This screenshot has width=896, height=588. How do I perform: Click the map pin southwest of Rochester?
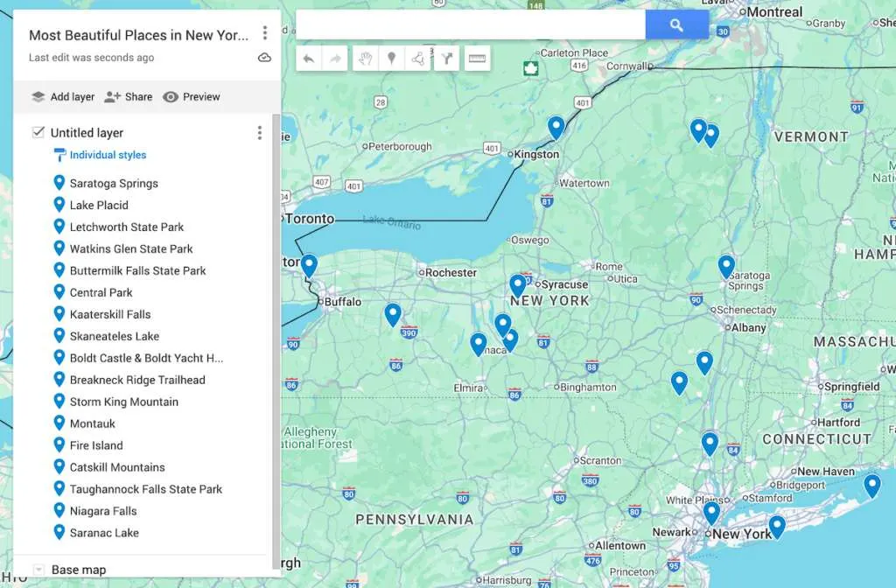393,315
